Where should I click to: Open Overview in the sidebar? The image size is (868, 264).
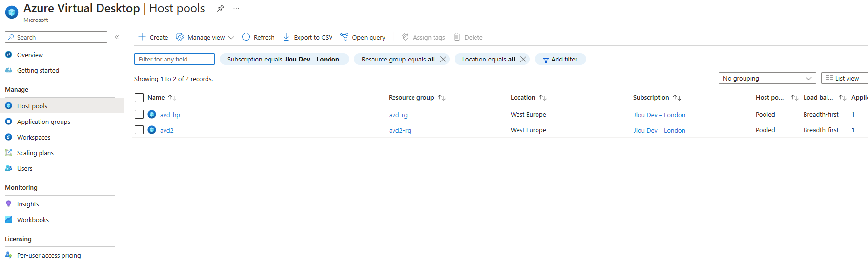click(x=30, y=55)
